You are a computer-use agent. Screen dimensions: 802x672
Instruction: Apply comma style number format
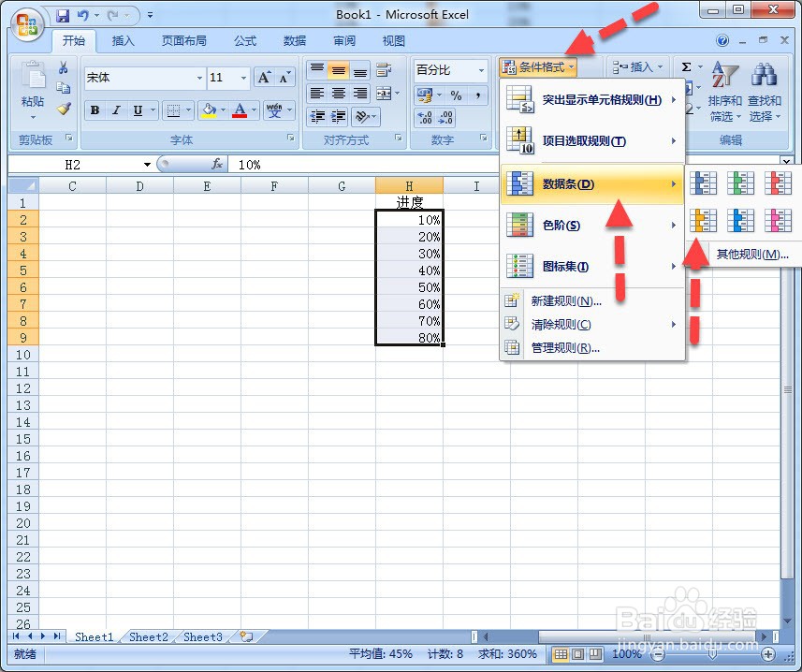[x=477, y=95]
